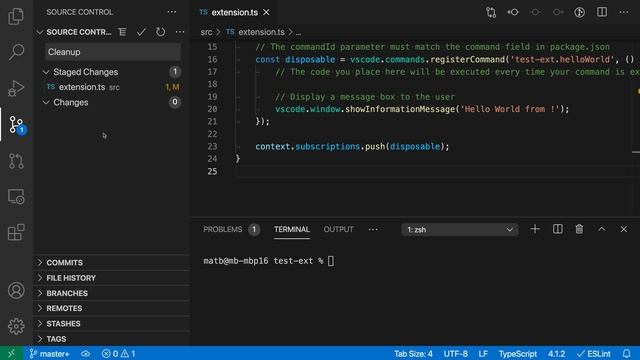Click into the zsh terminal prompt
The height and width of the screenshot is (360, 640).
(x=331, y=261)
